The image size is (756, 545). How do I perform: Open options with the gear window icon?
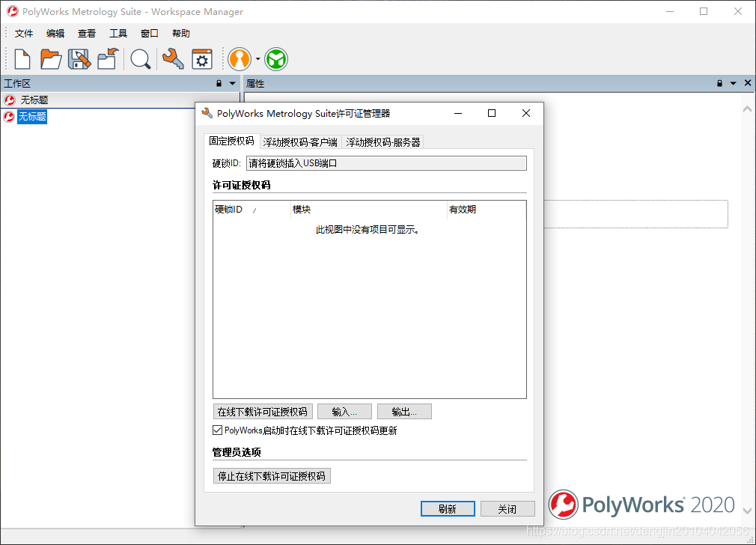coord(201,58)
